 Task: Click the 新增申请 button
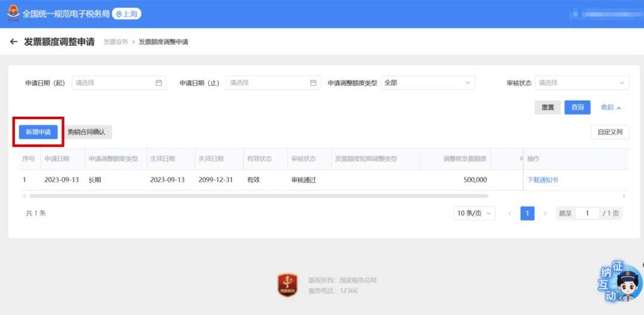pos(38,132)
